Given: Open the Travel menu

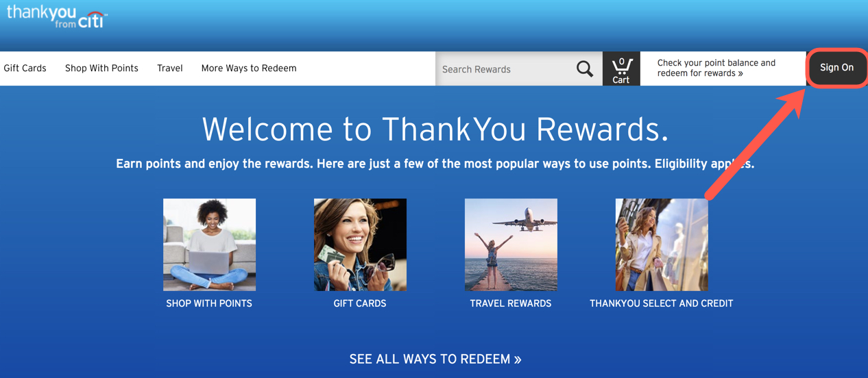Looking at the screenshot, I should click(170, 68).
